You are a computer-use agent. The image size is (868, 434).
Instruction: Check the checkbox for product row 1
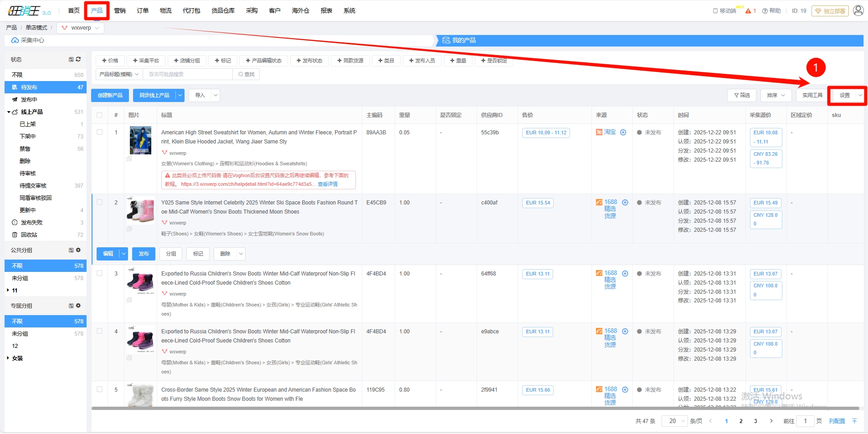100,133
